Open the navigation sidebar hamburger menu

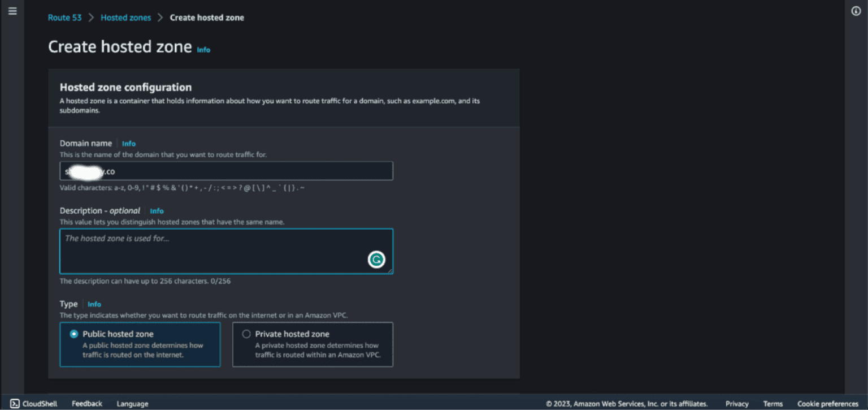tap(12, 10)
